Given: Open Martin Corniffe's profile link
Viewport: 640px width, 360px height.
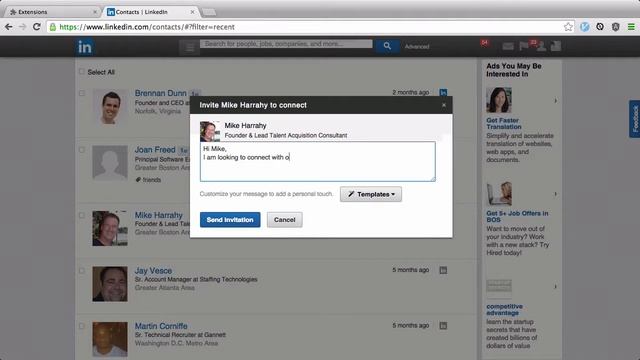Looking at the screenshot, I should tap(161, 326).
